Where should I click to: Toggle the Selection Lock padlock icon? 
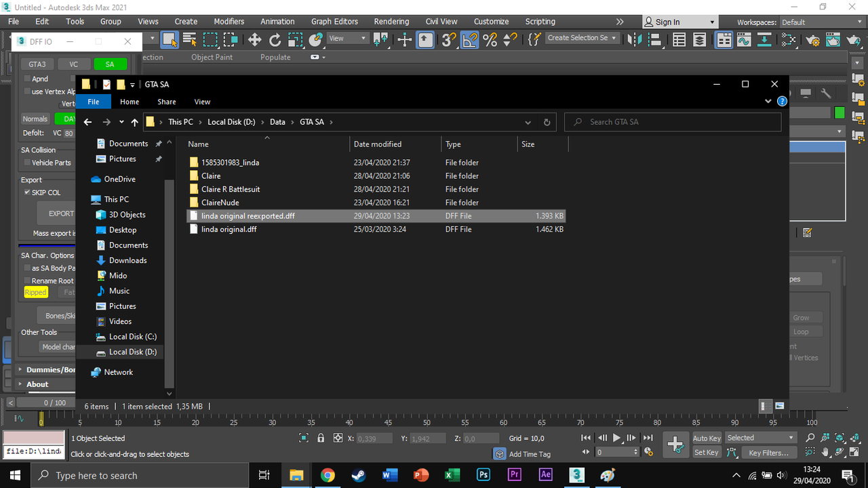pyautogui.click(x=321, y=439)
